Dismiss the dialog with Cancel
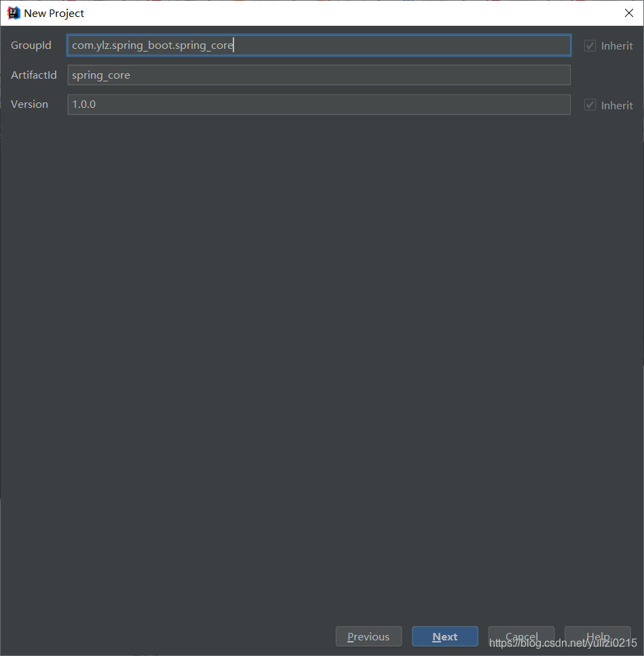This screenshot has width=644, height=656. coord(521,636)
